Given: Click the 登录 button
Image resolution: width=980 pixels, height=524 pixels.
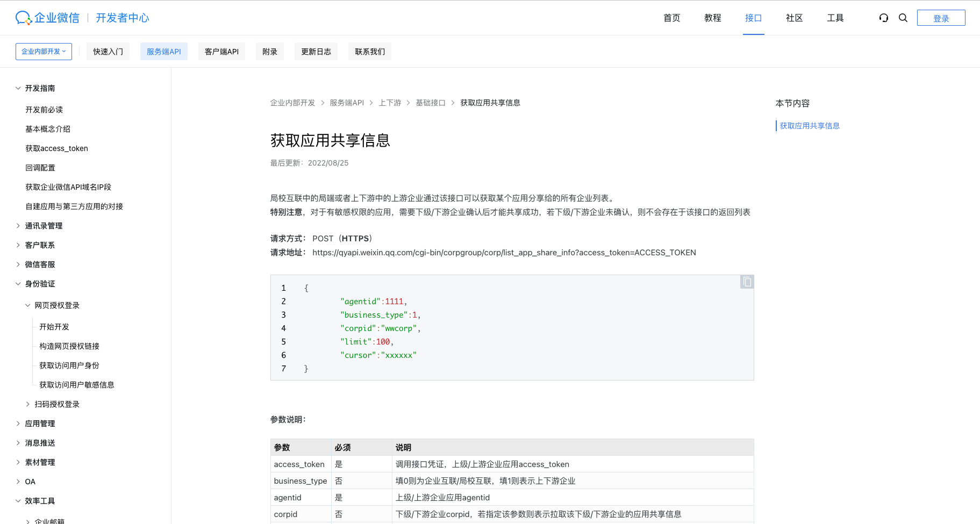Looking at the screenshot, I should [x=941, y=18].
